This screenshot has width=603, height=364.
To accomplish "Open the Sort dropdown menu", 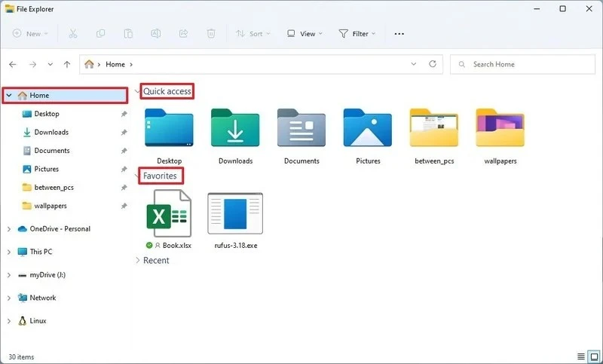I will [x=253, y=34].
